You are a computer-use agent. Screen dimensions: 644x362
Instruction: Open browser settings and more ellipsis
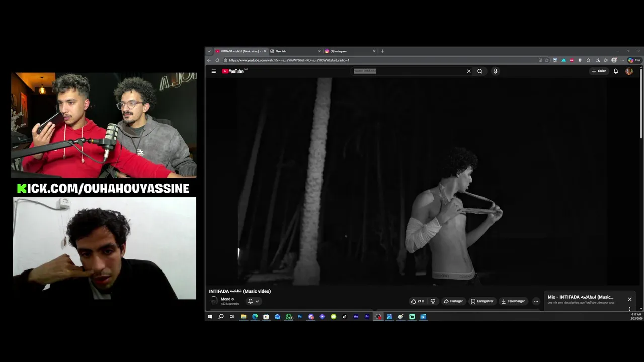point(622,60)
